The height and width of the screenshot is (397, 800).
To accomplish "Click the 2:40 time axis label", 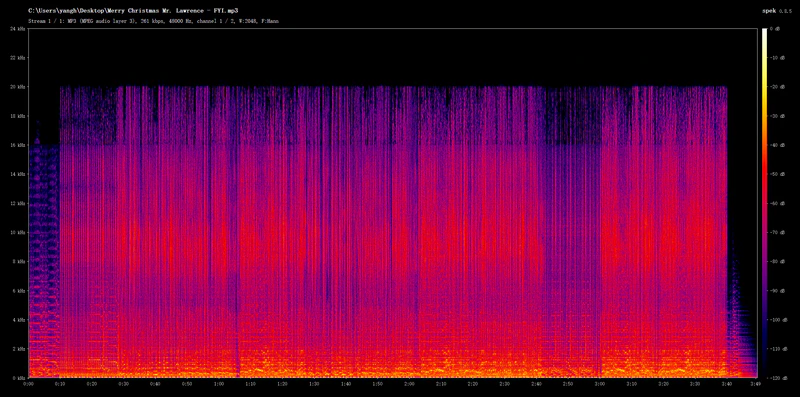I will pos(537,383).
